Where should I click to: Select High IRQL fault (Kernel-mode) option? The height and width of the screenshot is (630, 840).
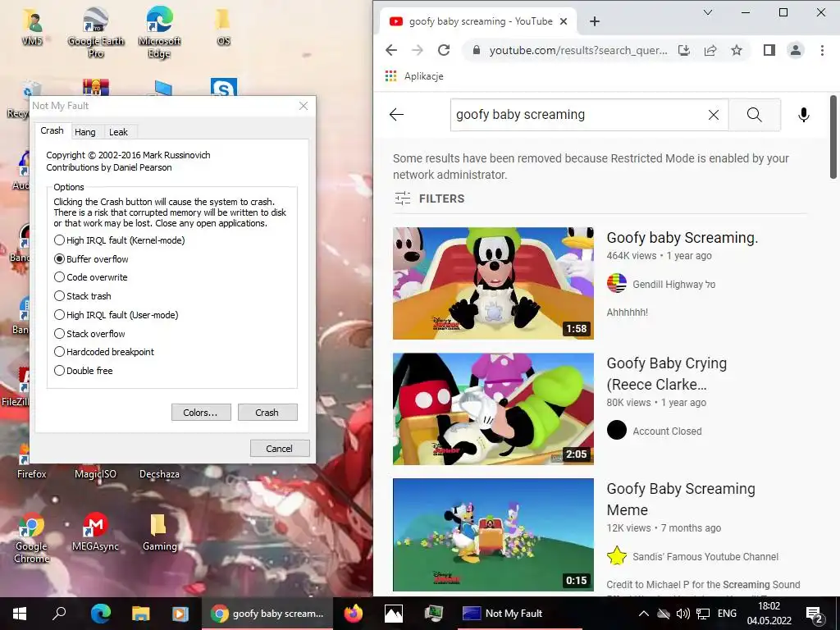pos(119,240)
